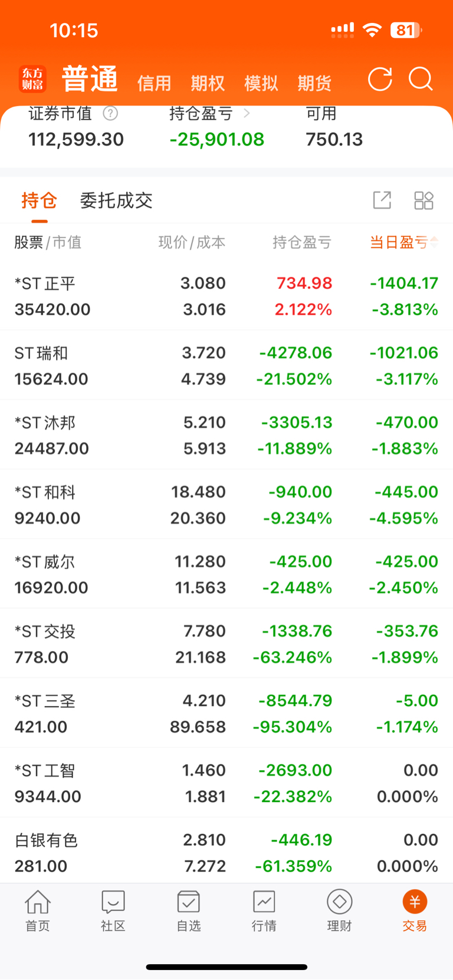Image resolution: width=453 pixels, height=980 pixels.
Task: Go to 自选 watchlist icon
Action: coord(189,910)
